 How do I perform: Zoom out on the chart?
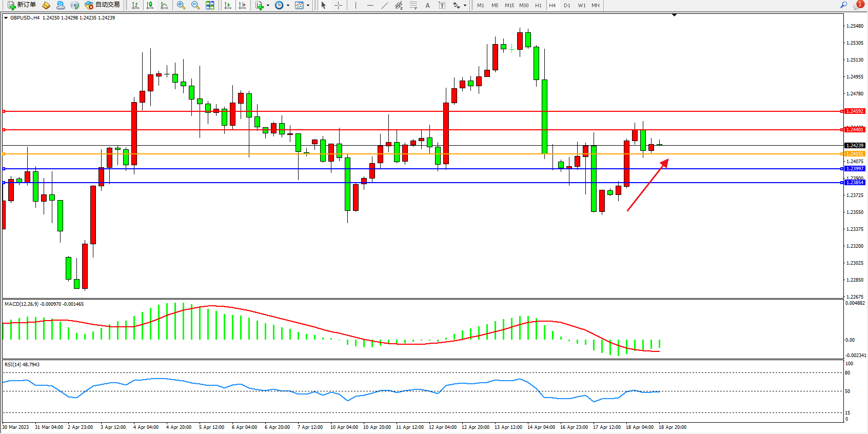click(x=195, y=5)
